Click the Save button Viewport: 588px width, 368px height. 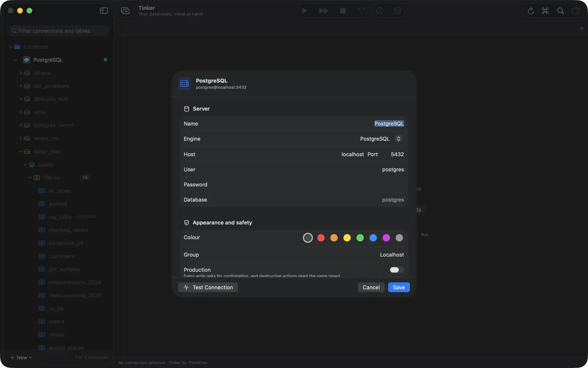[399, 287]
